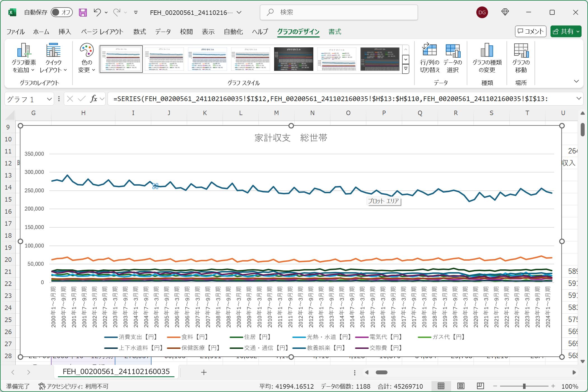588x392 pixels.
Task: Toggle 自動保存 switch
Action: tap(62, 12)
